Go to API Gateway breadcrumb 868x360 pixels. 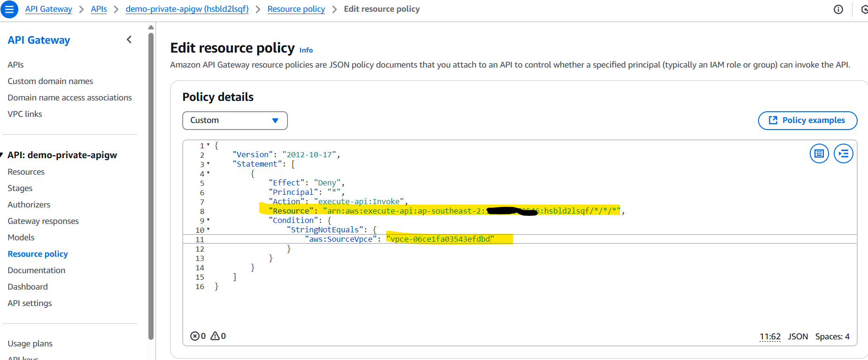(48, 9)
